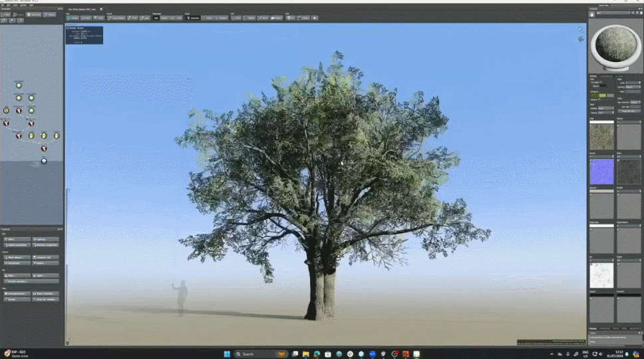Select Generator mode in the toolbar

coord(193,18)
